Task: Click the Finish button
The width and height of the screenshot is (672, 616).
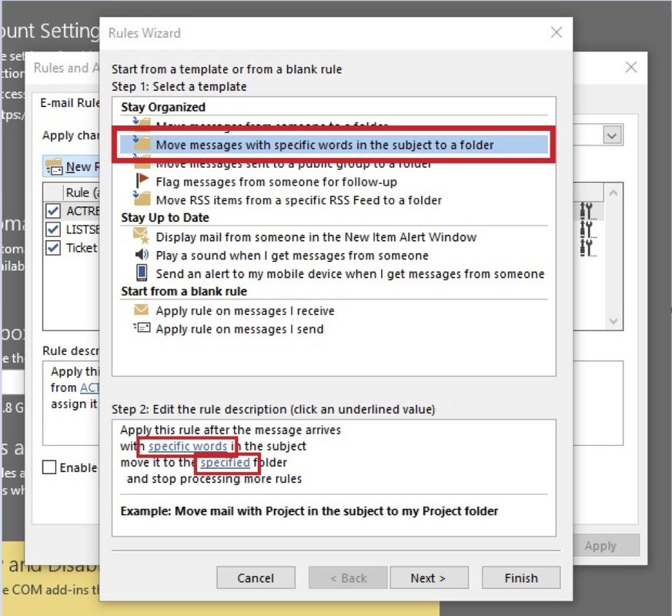Action: click(521, 577)
